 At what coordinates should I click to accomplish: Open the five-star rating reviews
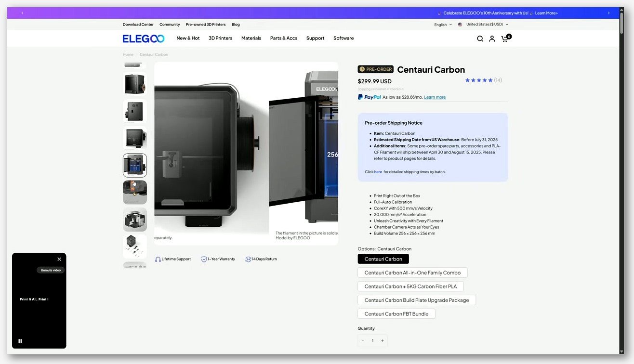[x=479, y=80]
